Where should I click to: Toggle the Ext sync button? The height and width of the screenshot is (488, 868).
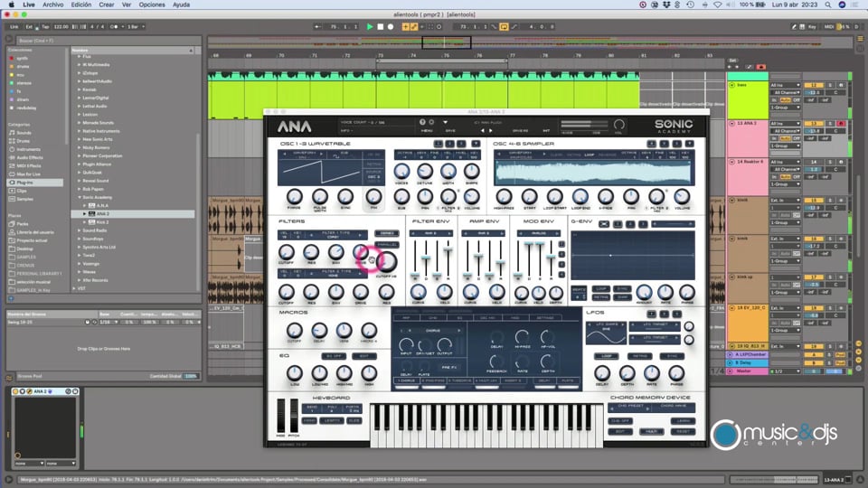29,26
